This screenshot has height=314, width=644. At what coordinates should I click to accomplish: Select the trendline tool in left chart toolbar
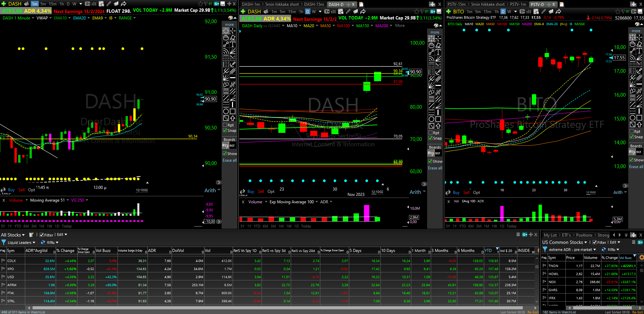[x=226, y=44]
